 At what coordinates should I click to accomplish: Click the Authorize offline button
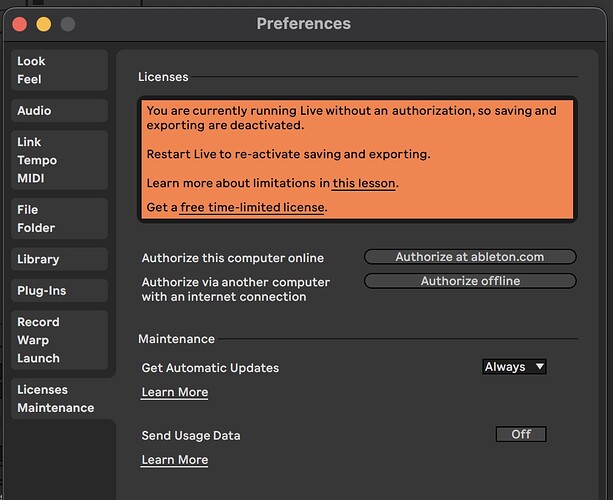(x=470, y=281)
